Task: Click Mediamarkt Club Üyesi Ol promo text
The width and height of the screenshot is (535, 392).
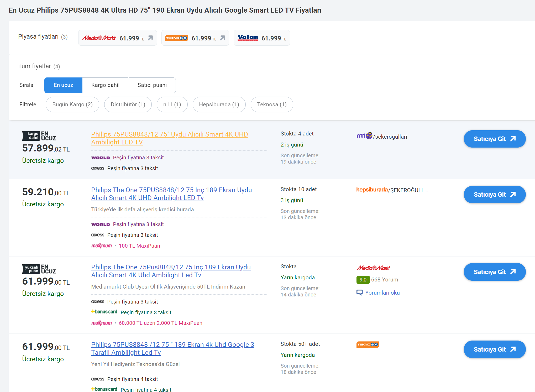Action: (168, 287)
